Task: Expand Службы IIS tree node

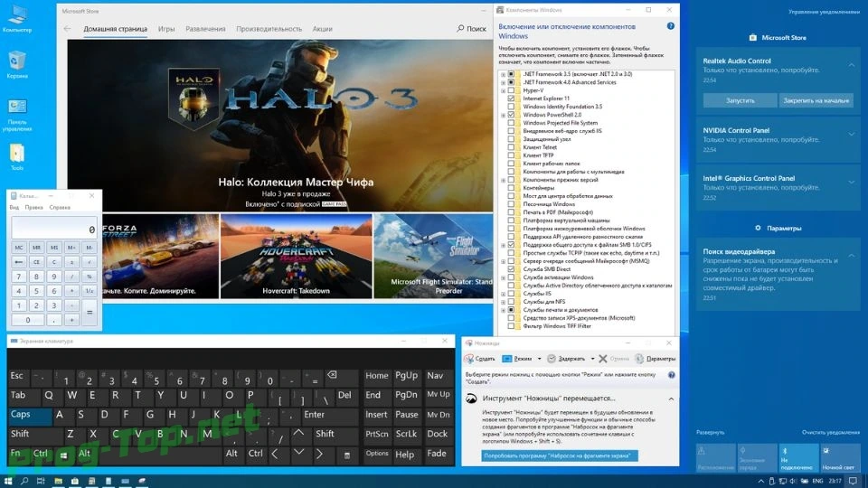Action: click(x=504, y=294)
